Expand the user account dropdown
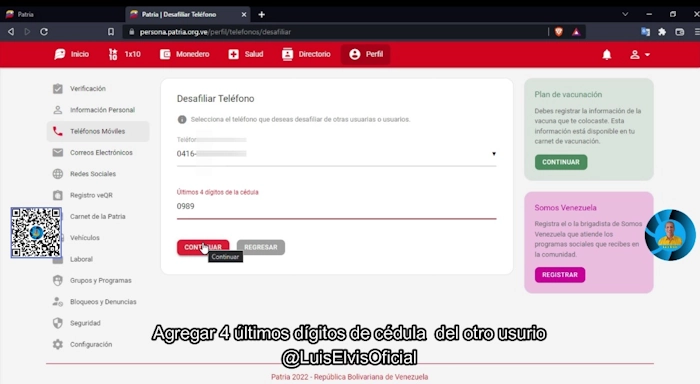The image size is (700, 384). [639, 54]
